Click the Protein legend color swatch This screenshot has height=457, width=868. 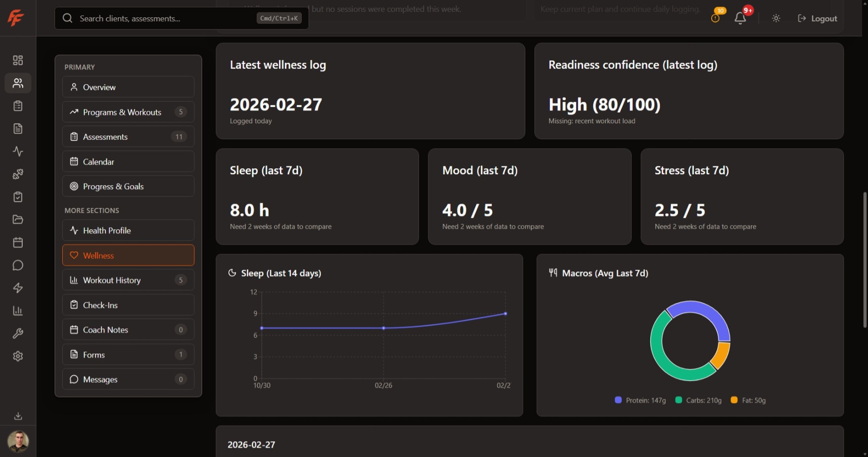(617, 400)
